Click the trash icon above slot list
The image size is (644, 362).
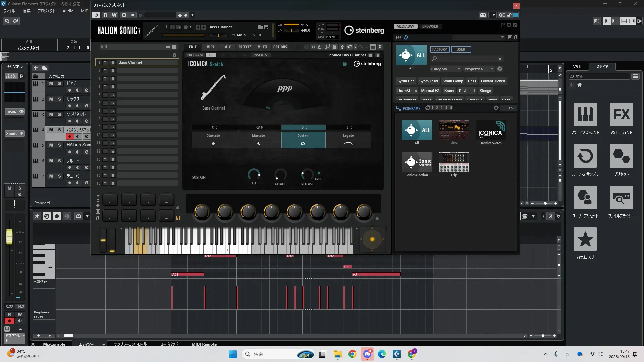pos(174,55)
